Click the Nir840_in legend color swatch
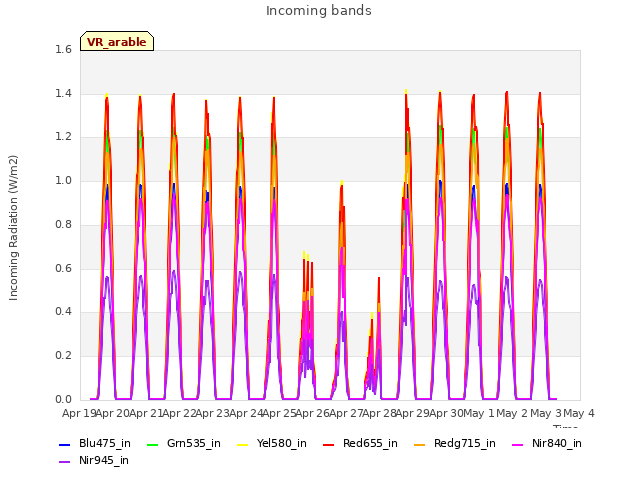The width and height of the screenshot is (640, 480). click(x=518, y=444)
